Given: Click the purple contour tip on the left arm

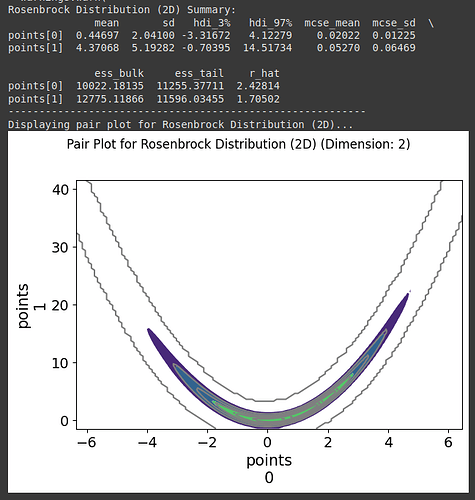Looking at the screenshot, I should 150,332.
